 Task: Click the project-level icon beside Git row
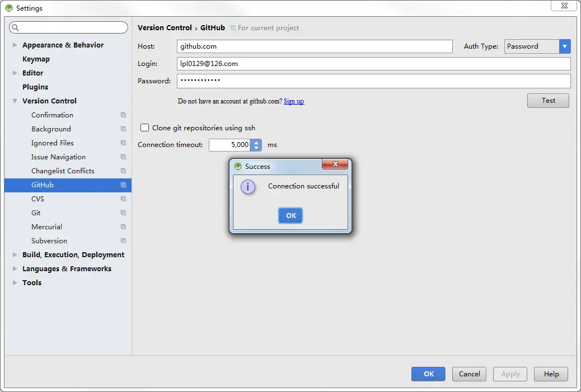(123, 213)
